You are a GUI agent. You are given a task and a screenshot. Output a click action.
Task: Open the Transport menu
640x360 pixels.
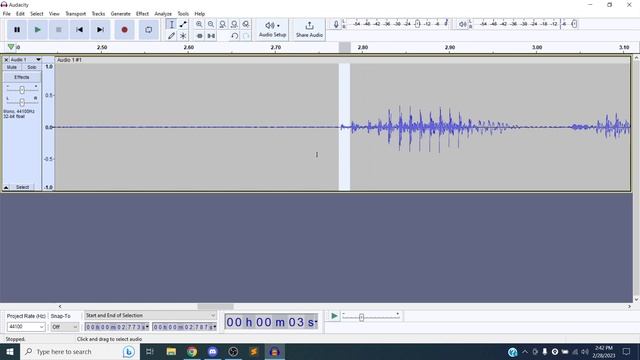76,14
